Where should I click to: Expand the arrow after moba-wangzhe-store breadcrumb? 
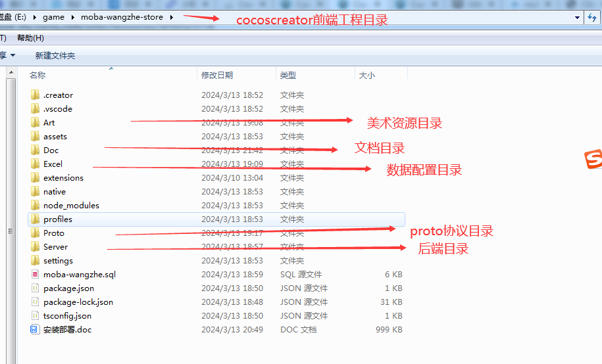pos(171,17)
